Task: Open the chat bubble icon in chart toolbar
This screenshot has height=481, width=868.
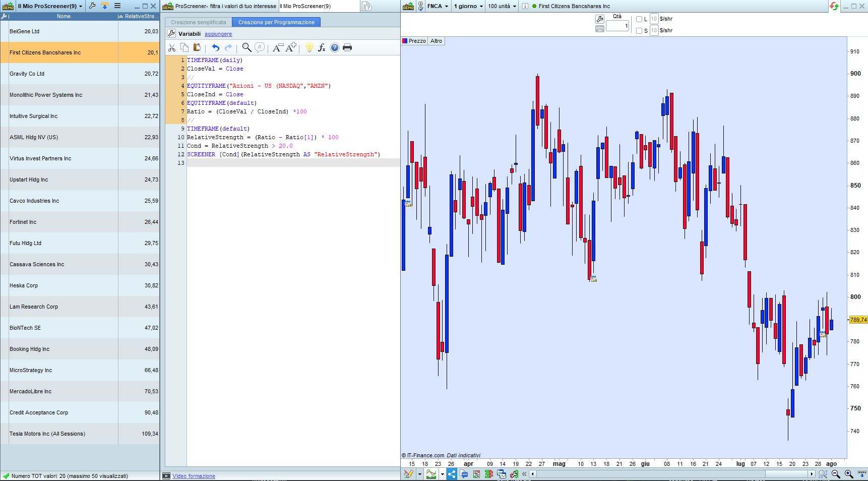Action: [x=464, y=474]
